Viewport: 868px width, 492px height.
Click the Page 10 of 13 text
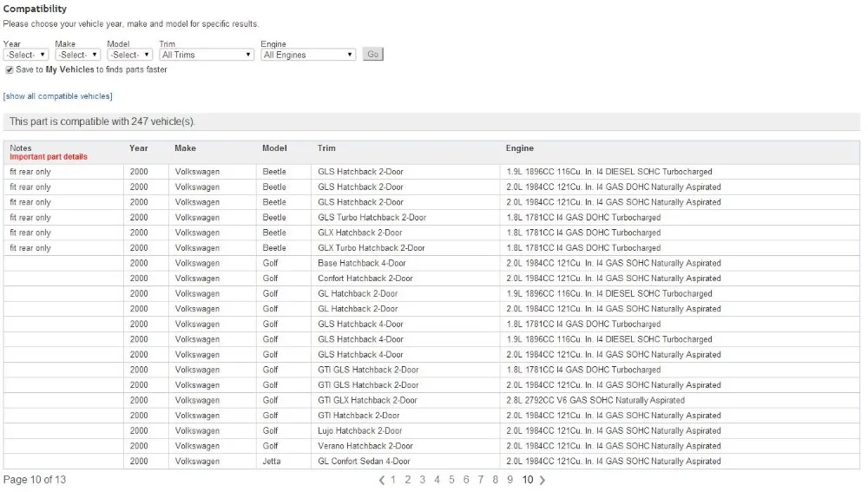point(35,480)
